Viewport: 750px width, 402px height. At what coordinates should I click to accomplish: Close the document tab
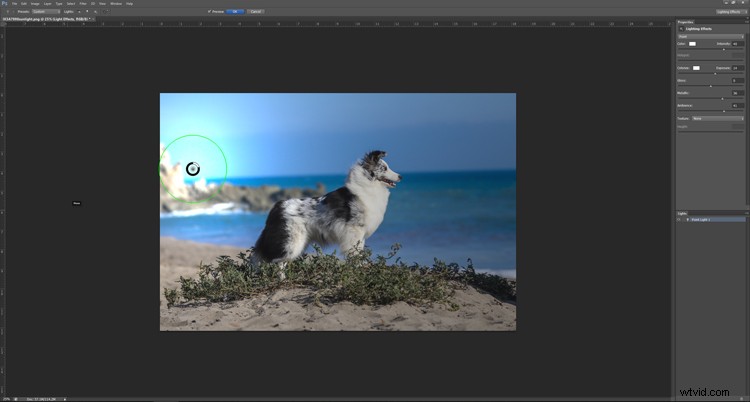(x=93, y=19)
